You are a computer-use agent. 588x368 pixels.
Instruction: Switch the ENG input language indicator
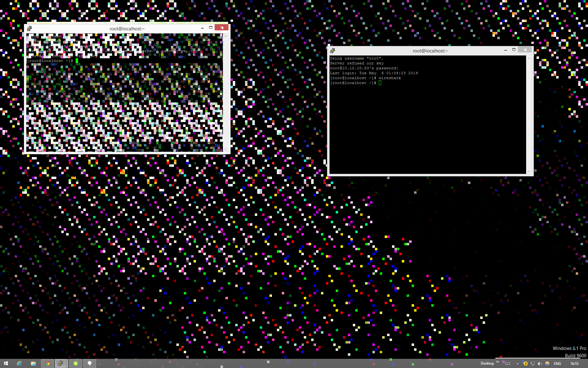pos(557,363)
